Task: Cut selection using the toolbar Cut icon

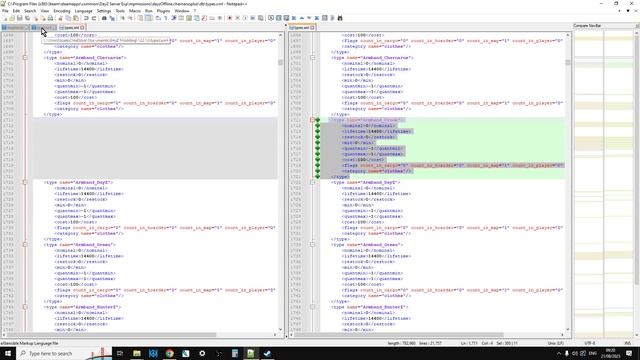Action: (60, 18)
